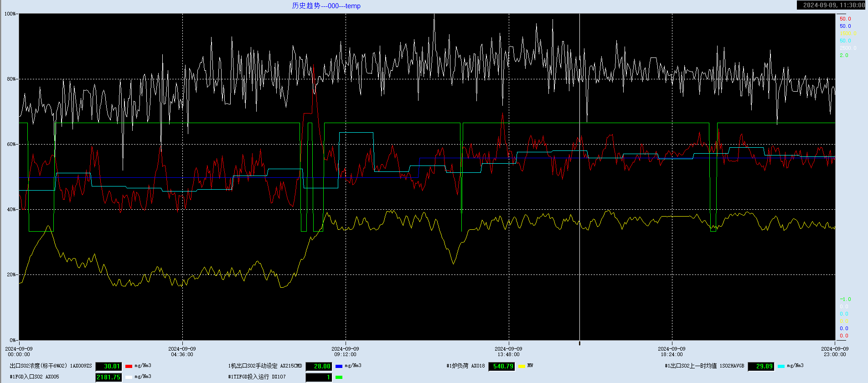Click the MW unit label beside 540.79

[530, 366]
